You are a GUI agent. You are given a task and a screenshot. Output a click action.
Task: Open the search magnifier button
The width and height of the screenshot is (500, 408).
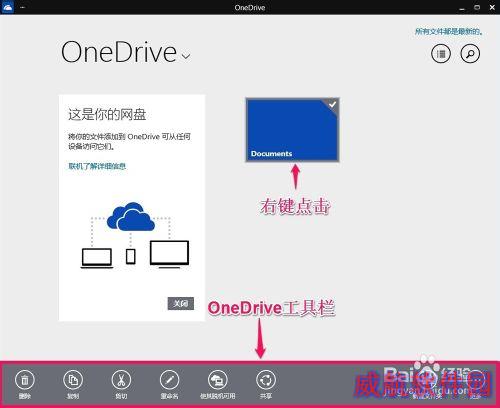coord(470,54)
